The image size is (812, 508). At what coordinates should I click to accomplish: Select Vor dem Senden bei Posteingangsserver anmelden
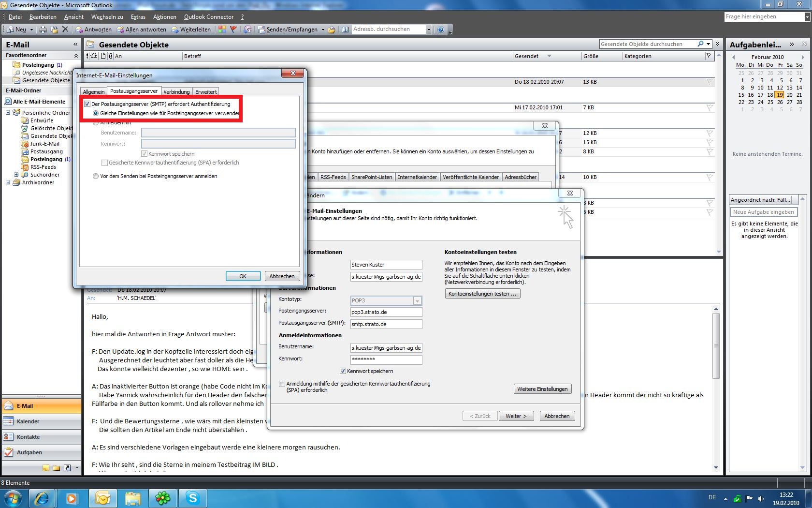click(x=96, y=176)
